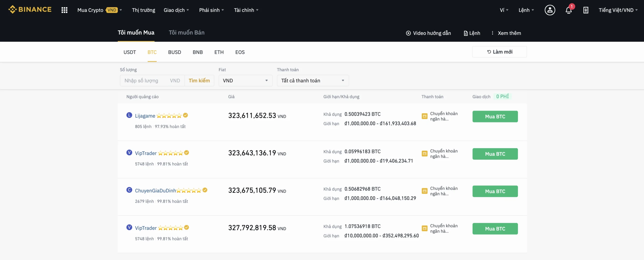Click bank transfer icon in ChuyenGiaDuDinh row
Image resolution: width=644 pixels, height=260 pixels.
click(x=425, y=191)
